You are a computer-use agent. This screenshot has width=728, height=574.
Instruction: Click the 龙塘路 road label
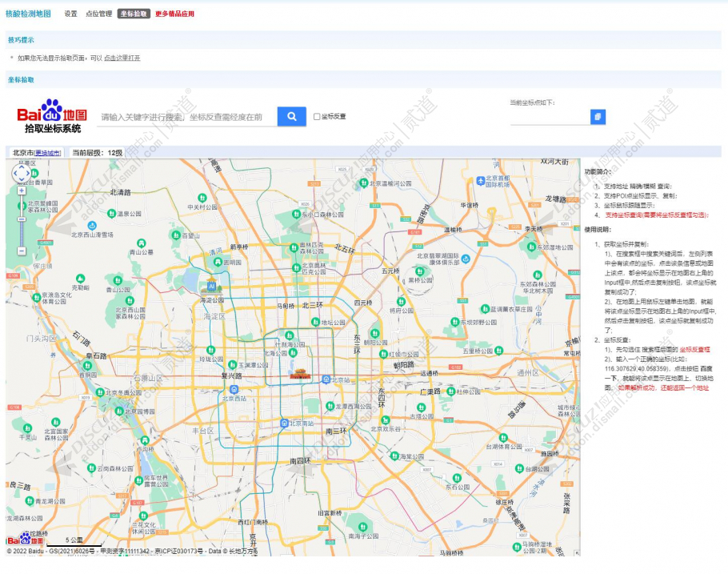coord(555,199)
